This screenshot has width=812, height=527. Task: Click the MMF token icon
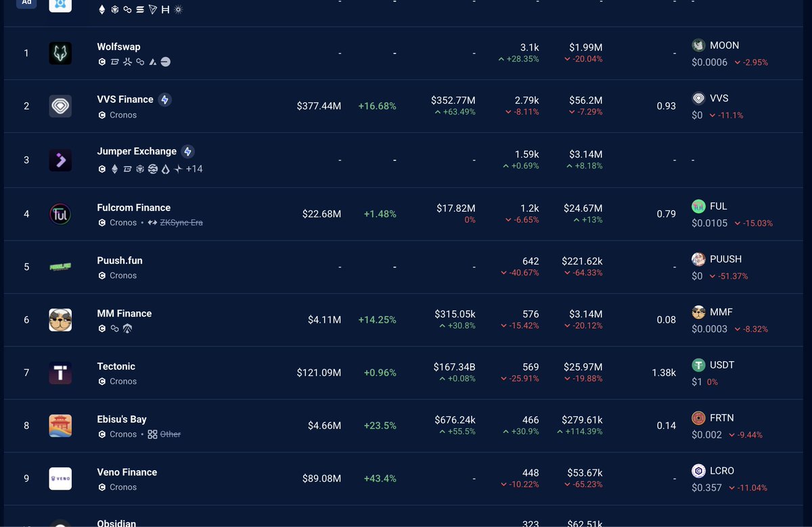click(698, 312)
